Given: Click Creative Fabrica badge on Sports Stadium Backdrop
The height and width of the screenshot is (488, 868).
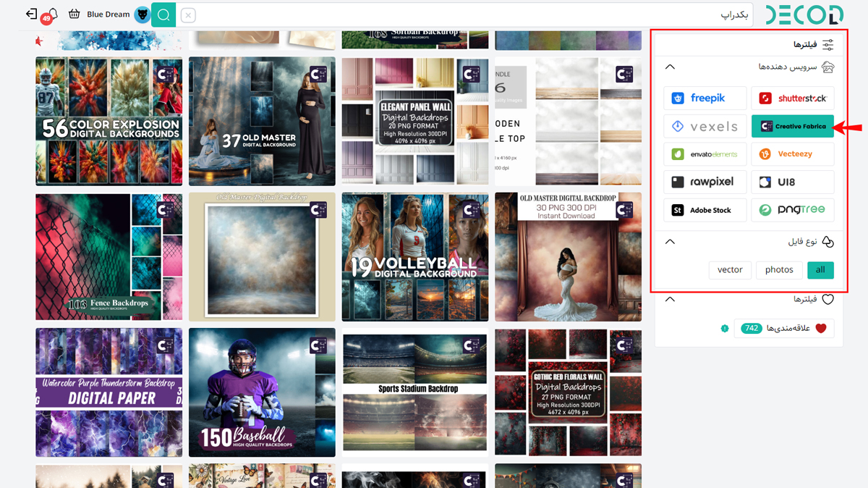Looking at the screenshot, I should point(472,346).
